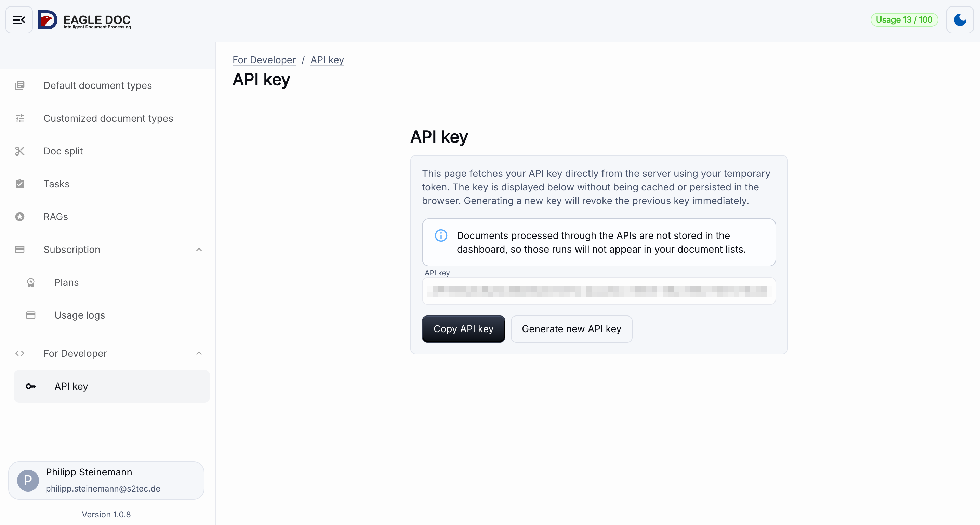Click the Tasks checkmark icon
Screen dimensions: 980x525
(20, 184)
